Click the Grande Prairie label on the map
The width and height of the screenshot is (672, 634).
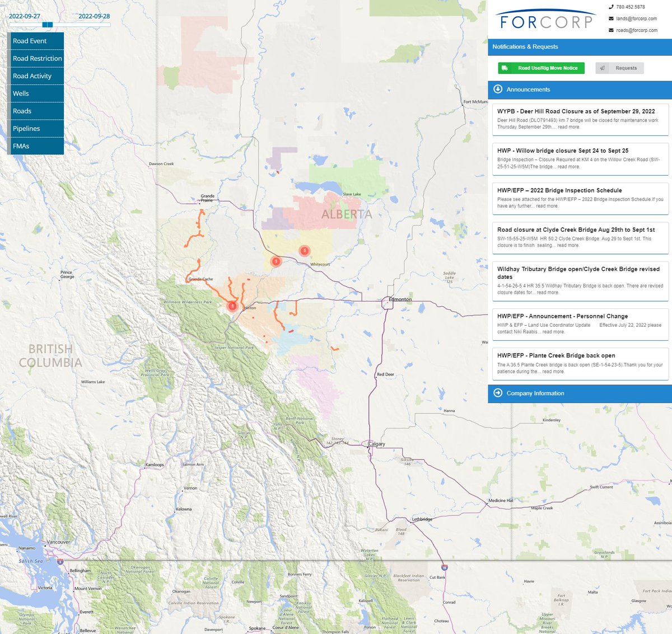point(207,198)
